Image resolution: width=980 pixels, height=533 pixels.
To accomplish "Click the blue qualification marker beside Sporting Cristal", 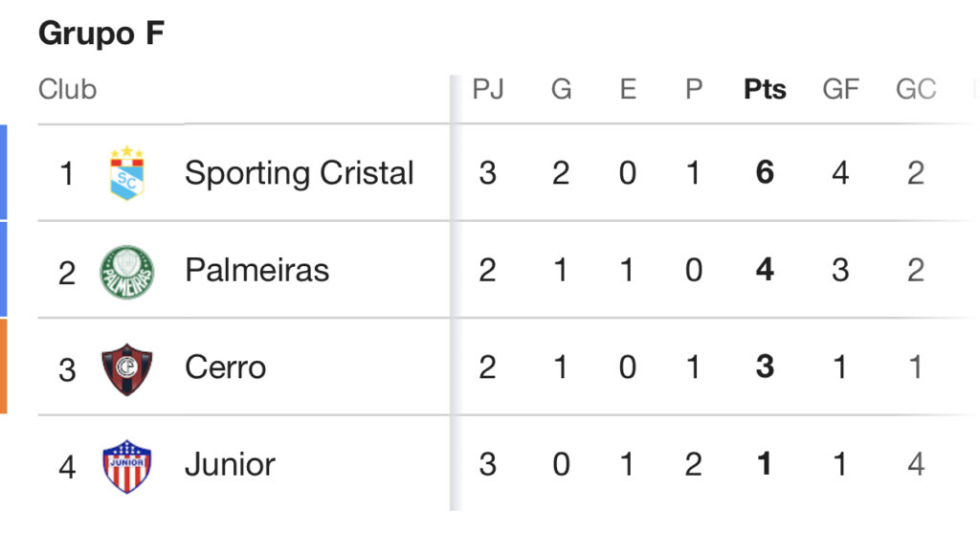I will pos(3,172).
